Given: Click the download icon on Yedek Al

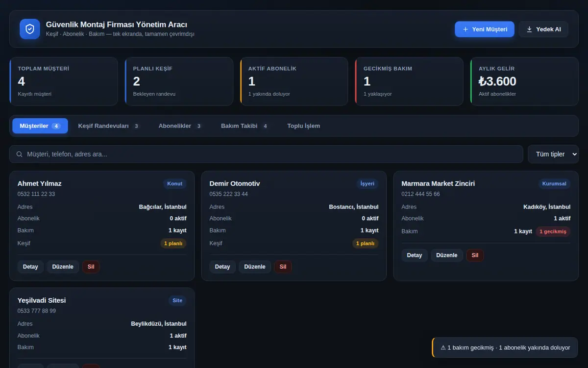Looking at the screenshot, I should [x=529, y=29].
